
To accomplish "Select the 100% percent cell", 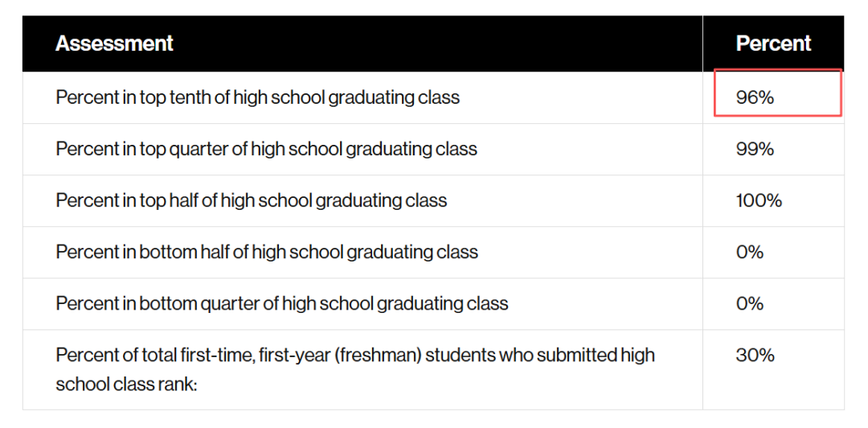I will (759, 200).
